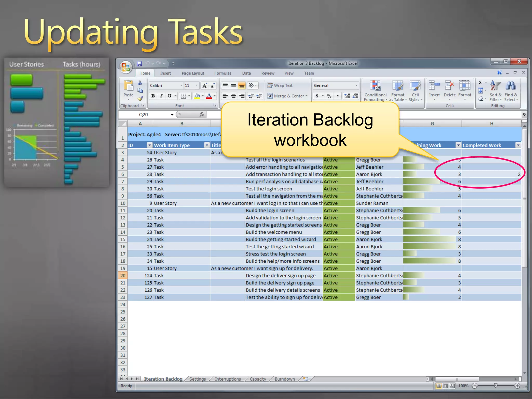The image size is (532, 399).
Task: Open the font size 11 dropdown
Action: click(x=197, y=85)
